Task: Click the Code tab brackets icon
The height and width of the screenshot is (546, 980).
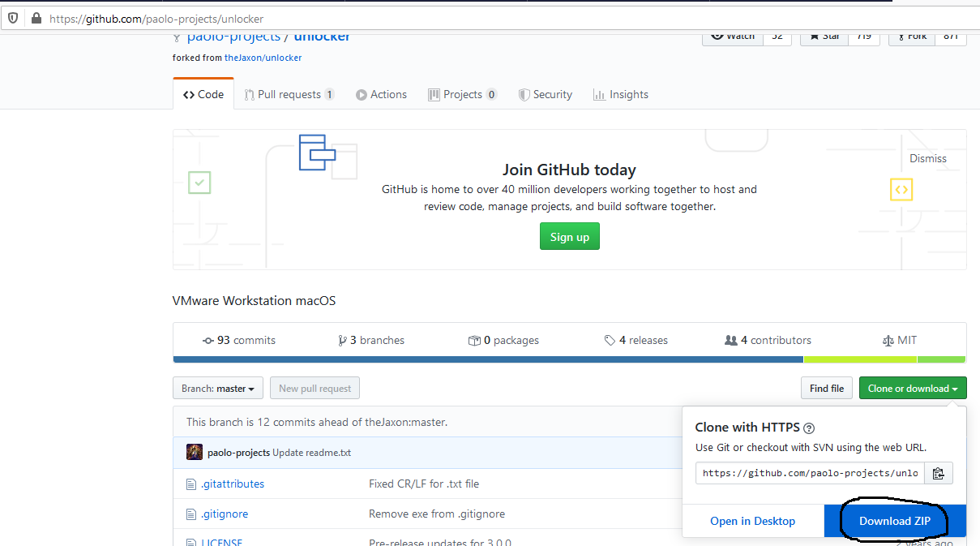Action: point(188,95)
